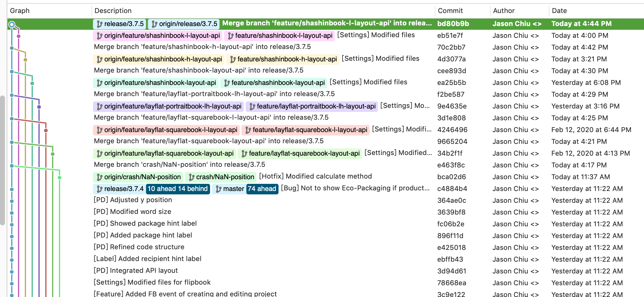This screenshot has height=297, width=644.
Task: Click the Graph column header
Action: 20,11
